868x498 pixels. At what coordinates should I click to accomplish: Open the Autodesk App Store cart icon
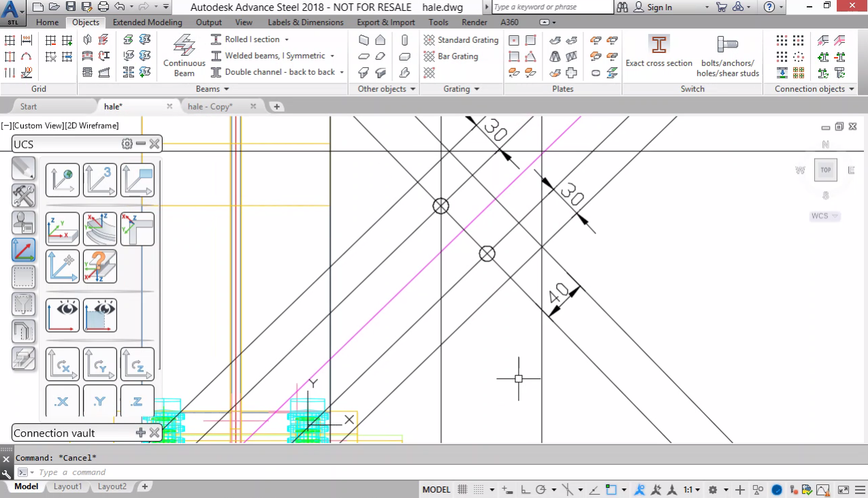tap(722, 7)
